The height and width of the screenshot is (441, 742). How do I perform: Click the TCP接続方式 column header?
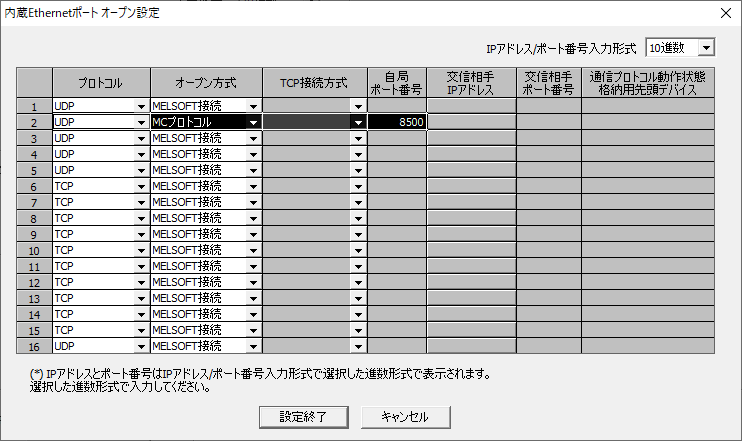point(315,83)
